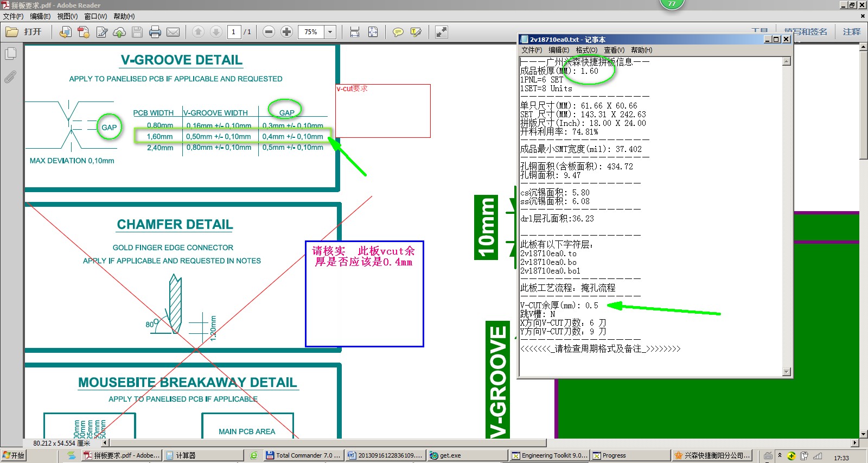This screenshot has height=463, width=868.
Task: Zoom in using the plus button
Action: (286, 32)
